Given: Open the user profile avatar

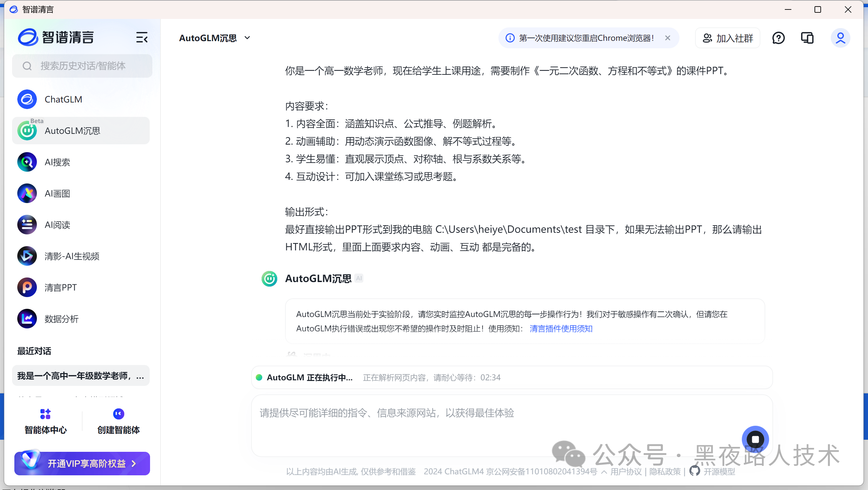Looking at the screenshot, I should pyautogui.click(x=840, y=38).
